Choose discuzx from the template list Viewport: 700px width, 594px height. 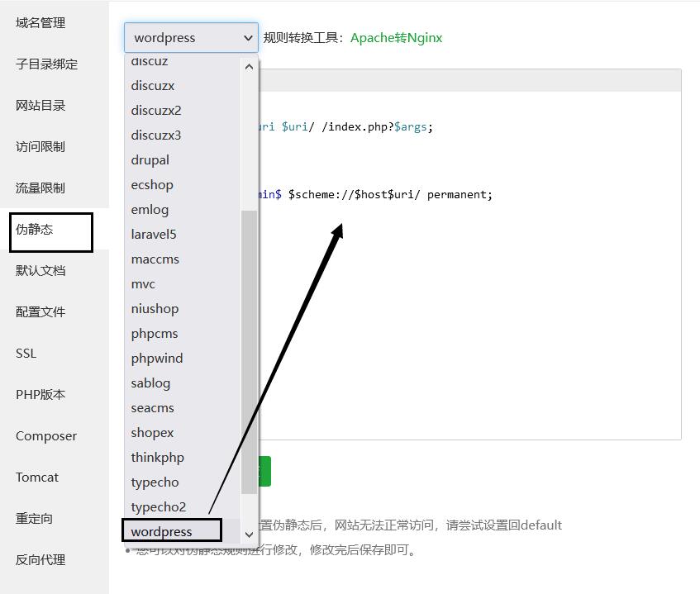183,85
